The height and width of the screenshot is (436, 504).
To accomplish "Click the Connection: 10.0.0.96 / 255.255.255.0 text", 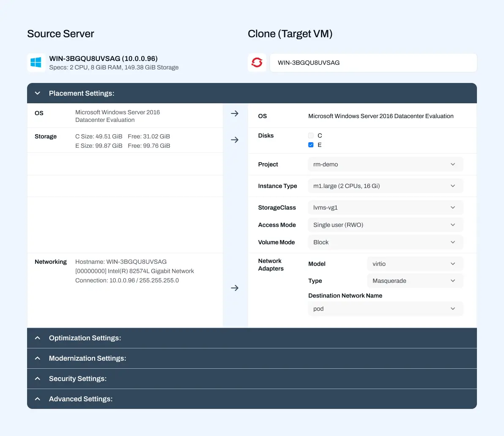I will pyautogui.click(x=127, y=281).
